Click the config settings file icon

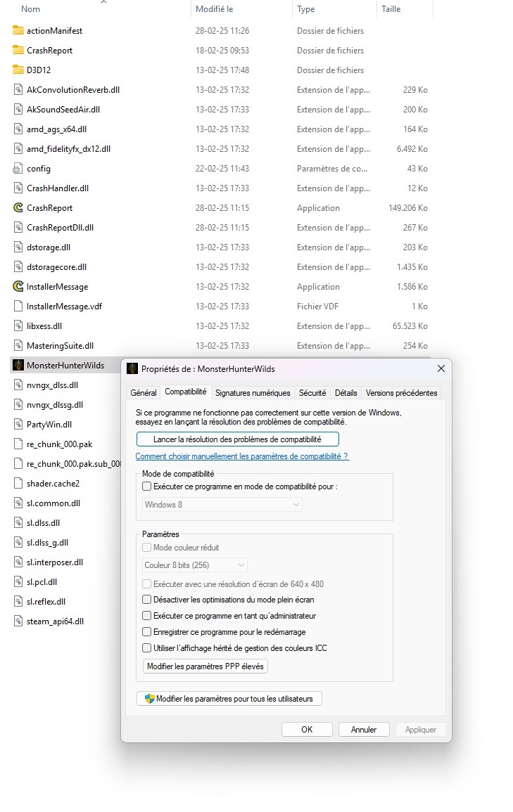pos(18,169)
